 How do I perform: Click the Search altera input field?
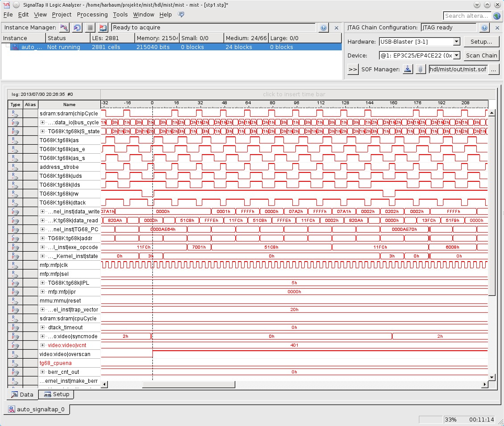(x=467, y=16)
